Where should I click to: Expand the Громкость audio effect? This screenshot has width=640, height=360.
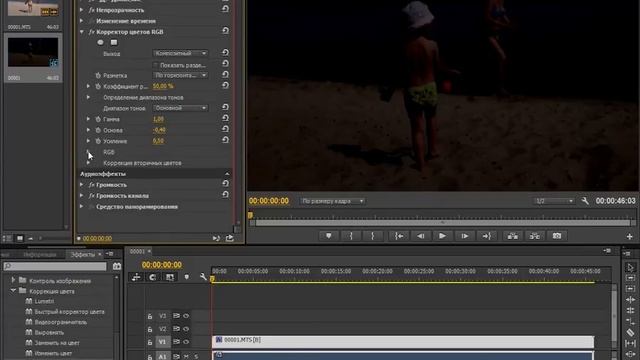pyautogui.click(x=82, y=184)
